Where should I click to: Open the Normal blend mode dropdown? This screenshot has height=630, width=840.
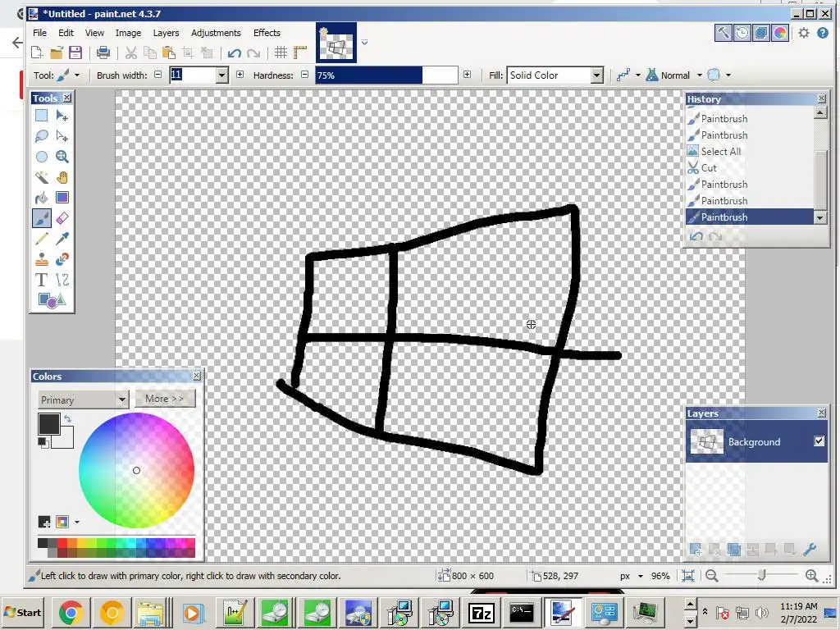pos(700,75)
